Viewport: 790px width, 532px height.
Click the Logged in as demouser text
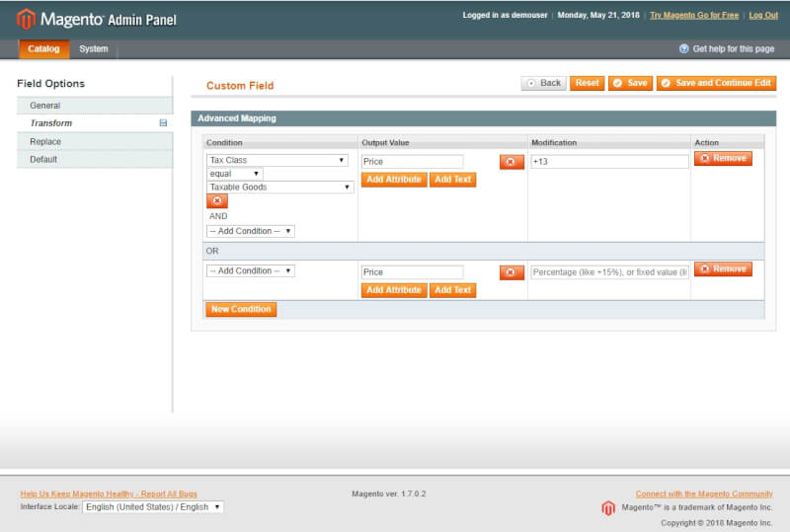pyautogui.click(x=505, y=15)
